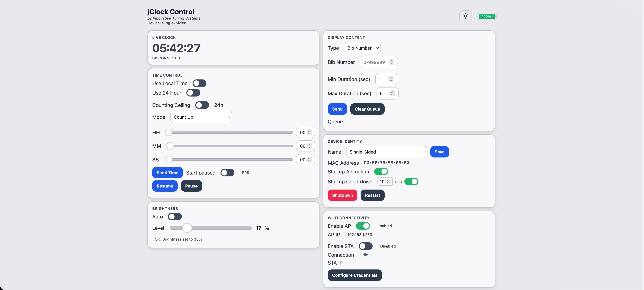Click the Bib Number stepper arrows

point(392,62)
